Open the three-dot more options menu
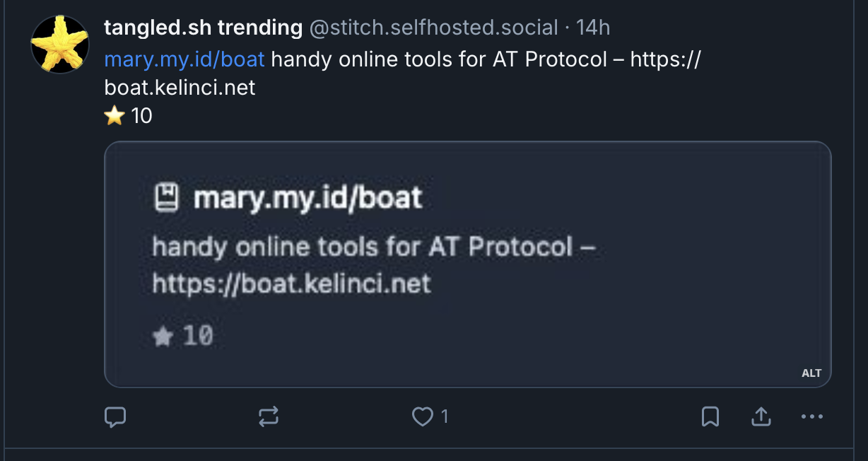The width and height of the screenshot is (868, 461). click(x=812, y=417)
